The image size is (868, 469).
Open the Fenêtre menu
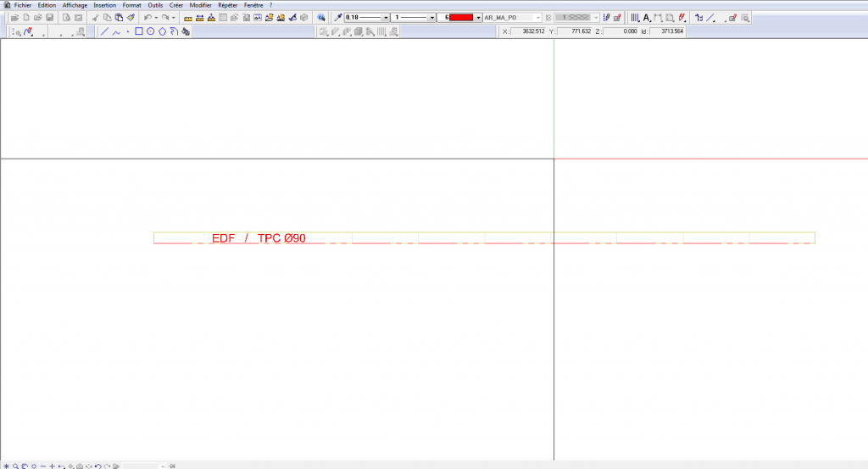click(253, 5)
